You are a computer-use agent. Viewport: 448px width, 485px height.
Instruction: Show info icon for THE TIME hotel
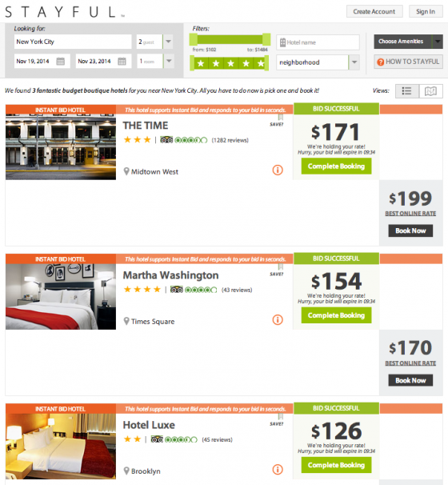[278, 170]
